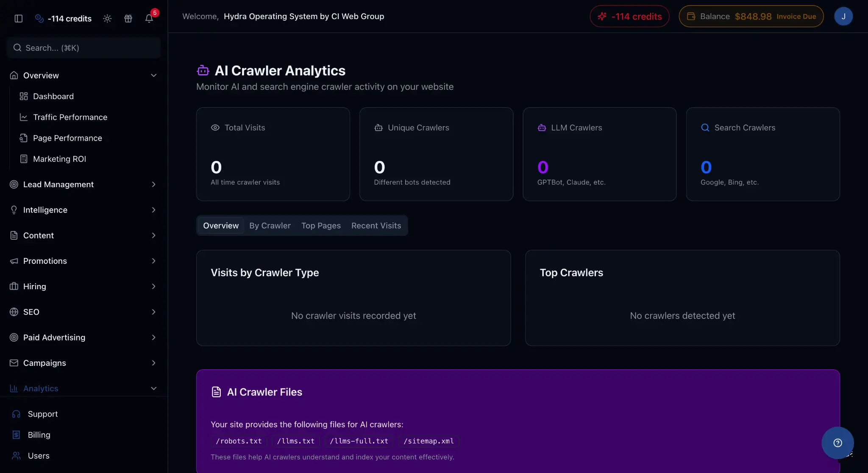Click the -114 credits badge
868x473 pixels.
point(629,16)
